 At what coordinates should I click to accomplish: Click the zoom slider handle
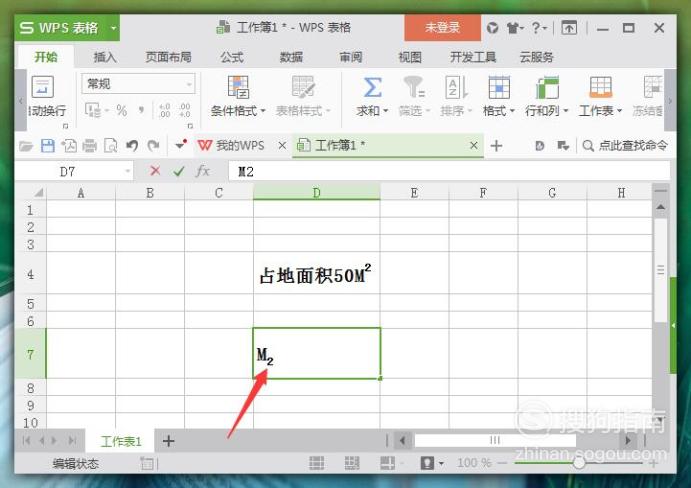tap(579, 463)
